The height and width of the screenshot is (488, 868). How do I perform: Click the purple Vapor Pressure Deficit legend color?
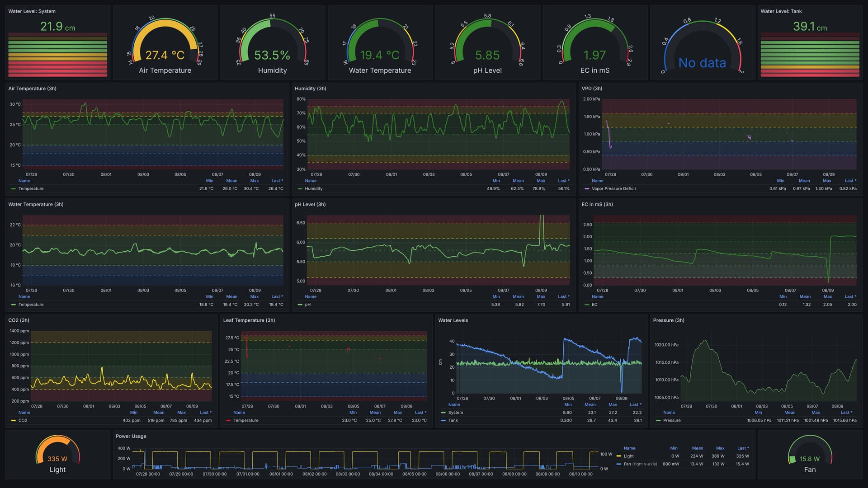(587, 189)
